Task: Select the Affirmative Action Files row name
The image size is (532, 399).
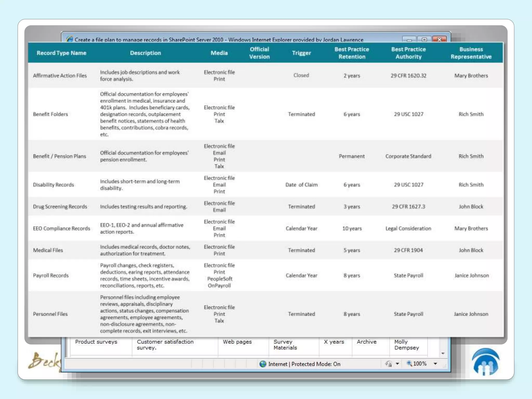Action: [x=60, y=76]
